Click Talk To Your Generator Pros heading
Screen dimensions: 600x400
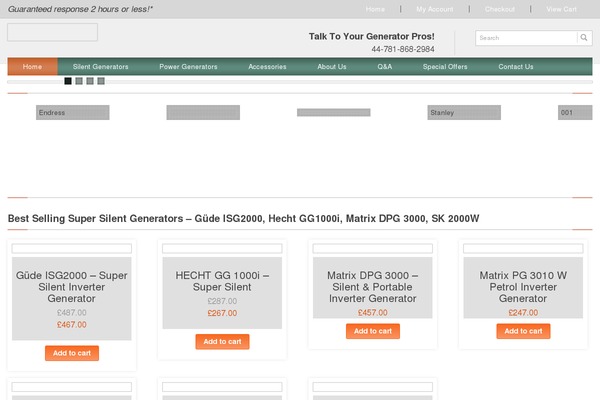point(372,36)
